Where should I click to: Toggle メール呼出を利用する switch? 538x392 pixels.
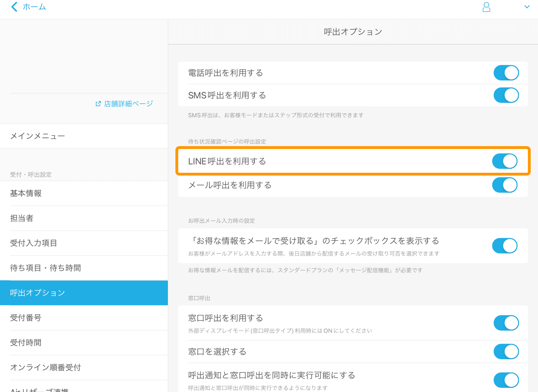coord(505,185)
